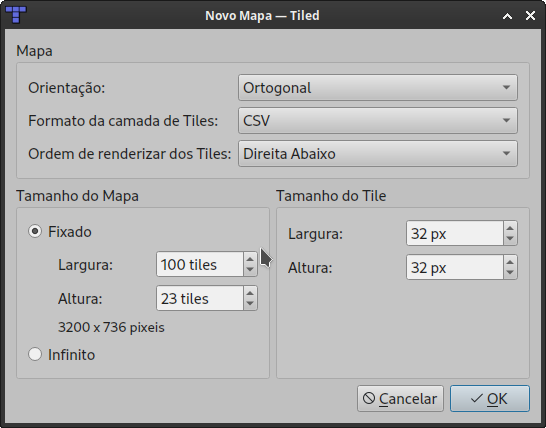Increase map Altura with up arrow
Viewport: 546px width, 428px height.
[250, 293]
